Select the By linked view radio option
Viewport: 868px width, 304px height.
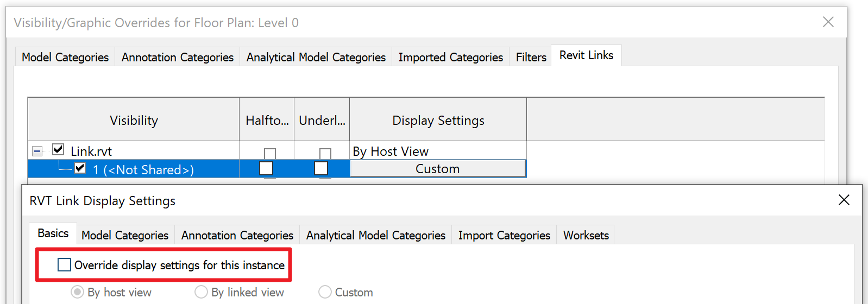(202, 292)
